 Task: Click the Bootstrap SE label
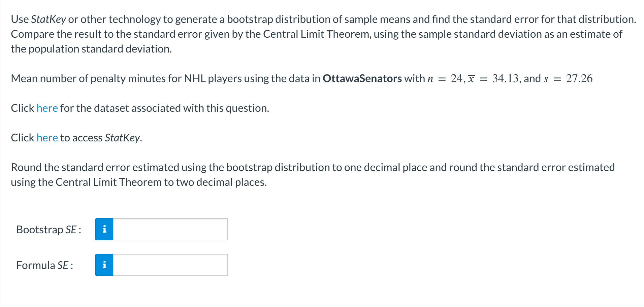point(48,230)
